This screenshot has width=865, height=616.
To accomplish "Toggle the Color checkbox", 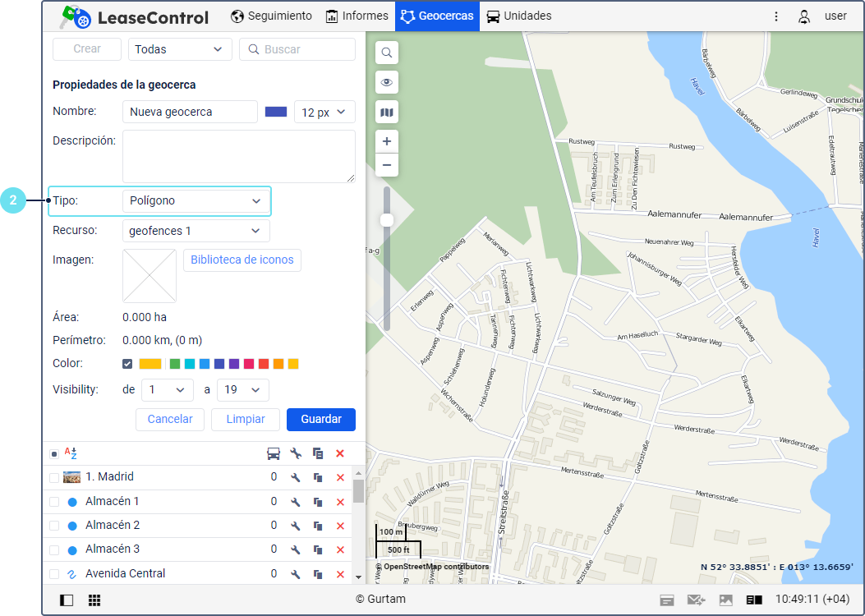I will coord(127,364).
